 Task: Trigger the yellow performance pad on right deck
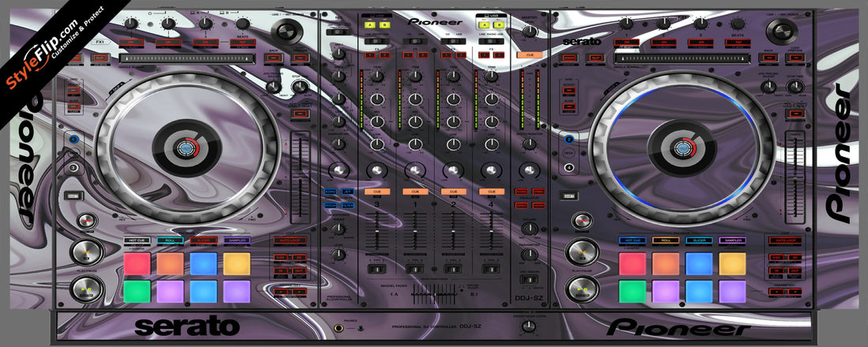point(732,263)
